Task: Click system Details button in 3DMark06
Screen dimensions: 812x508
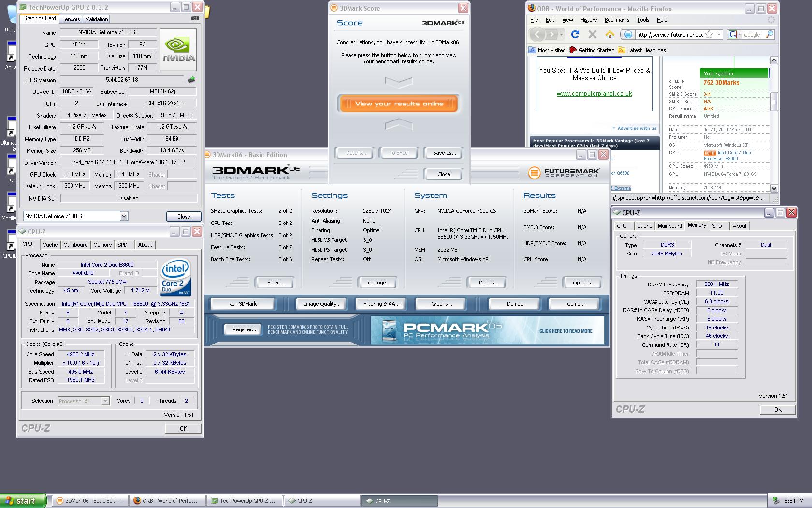Action: tap(489, 283)
